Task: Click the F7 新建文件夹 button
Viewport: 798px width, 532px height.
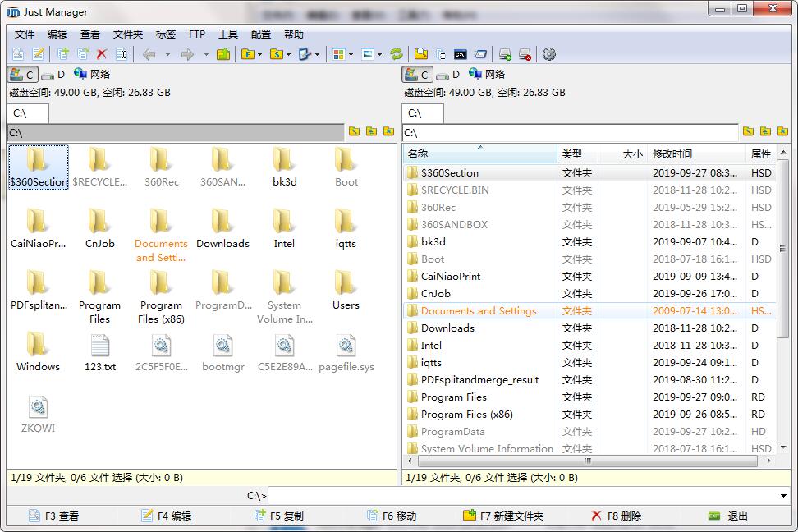Action: [x=503, y=516]
